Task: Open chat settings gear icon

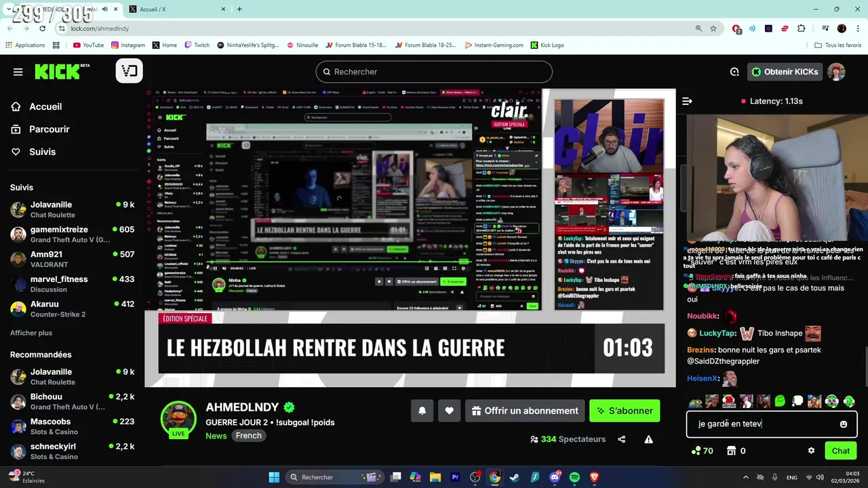Action: point(811,451)
